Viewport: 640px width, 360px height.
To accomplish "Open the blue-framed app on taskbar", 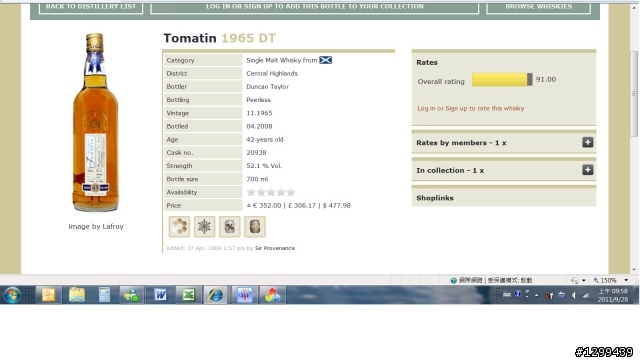I will click(x=244, y=295).
